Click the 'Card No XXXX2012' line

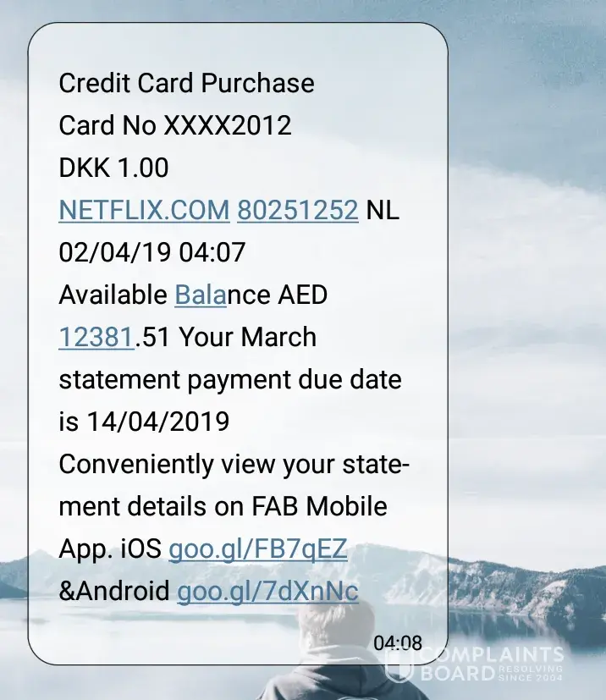[x=175, y=125]
